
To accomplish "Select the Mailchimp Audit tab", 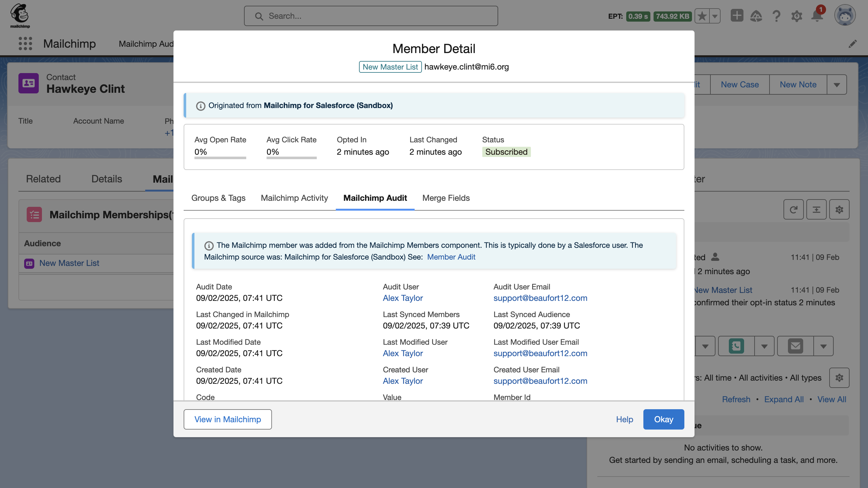I will pos(375,198).
